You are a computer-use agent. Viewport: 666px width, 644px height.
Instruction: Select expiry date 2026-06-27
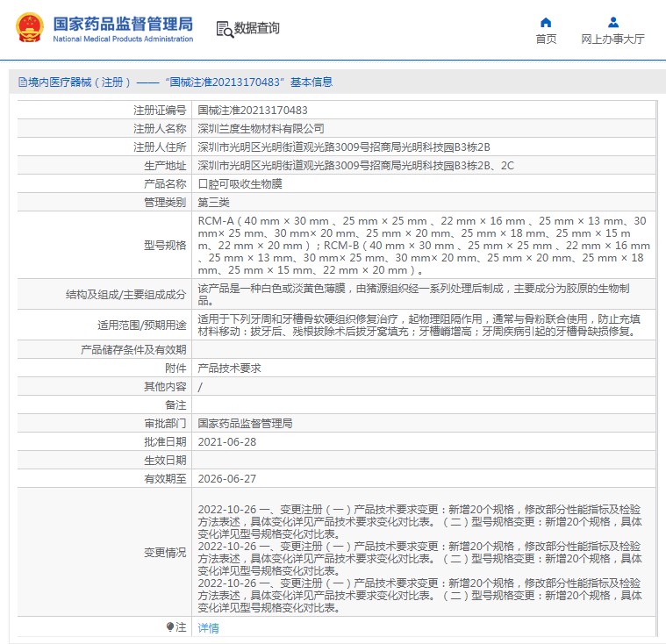pos(227,479)
